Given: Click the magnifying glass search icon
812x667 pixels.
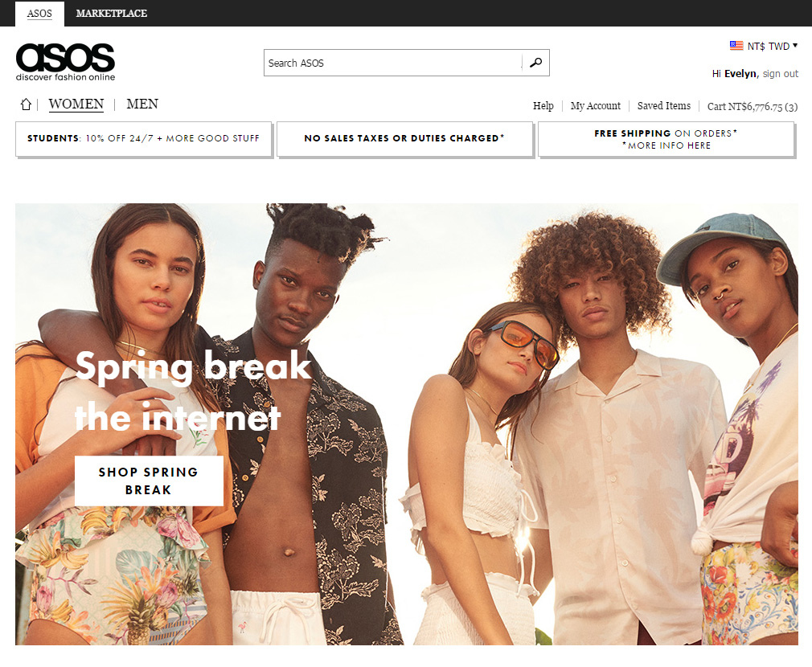Looking at the screenshot, I should (536, 63).
